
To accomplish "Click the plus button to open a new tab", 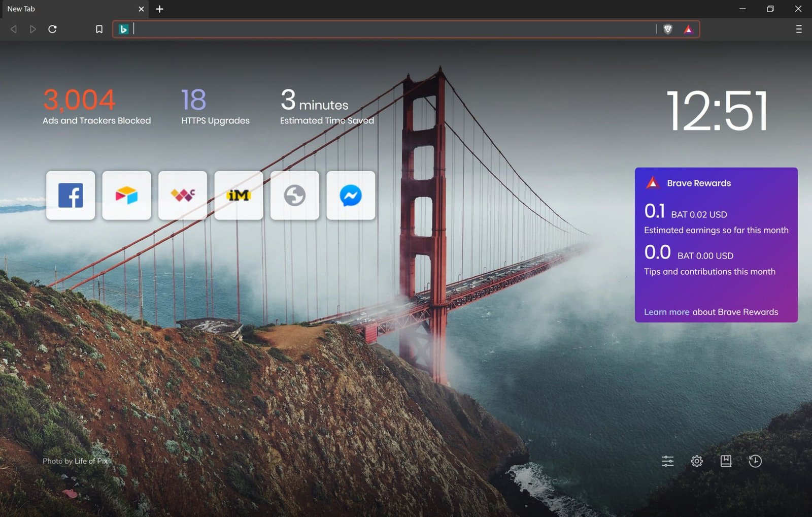I will tap(160, 9).
